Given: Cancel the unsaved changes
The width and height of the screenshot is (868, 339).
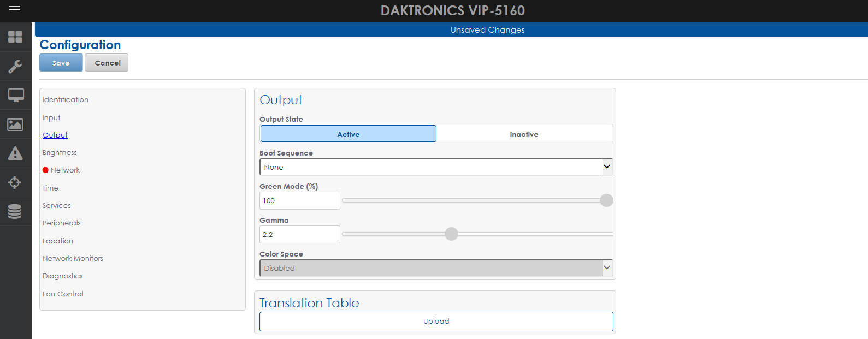Looking at the screenshot, I should (x=108, y=63).
